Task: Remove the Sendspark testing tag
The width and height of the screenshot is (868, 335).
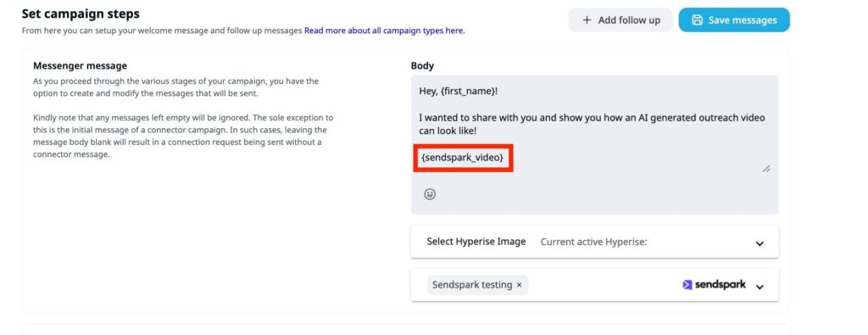Action: [519, 285]
